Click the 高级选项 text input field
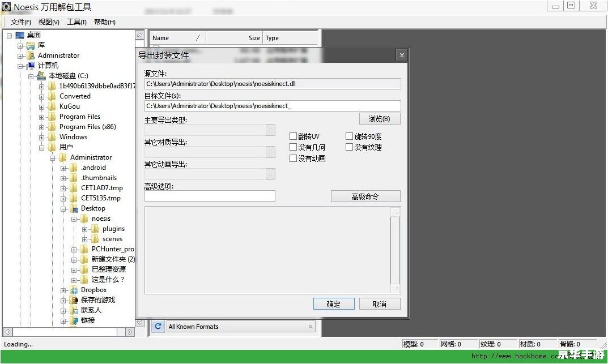The image size is (608, 364). (x=210, y=196)
